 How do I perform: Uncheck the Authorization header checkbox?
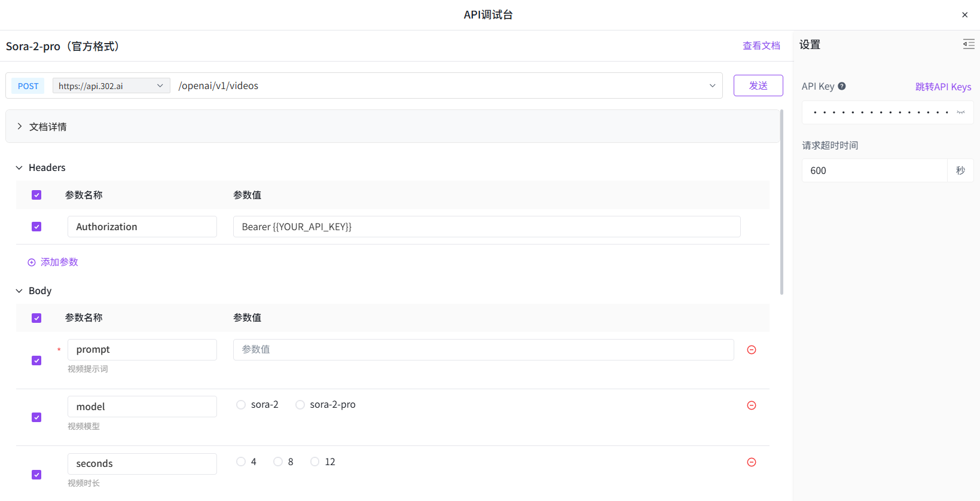(x=36, y=227)
